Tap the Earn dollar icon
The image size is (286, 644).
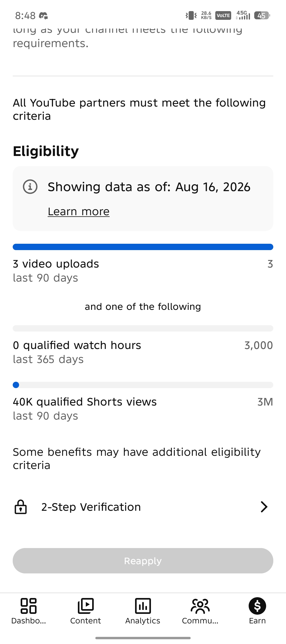(x=257, y=606)
